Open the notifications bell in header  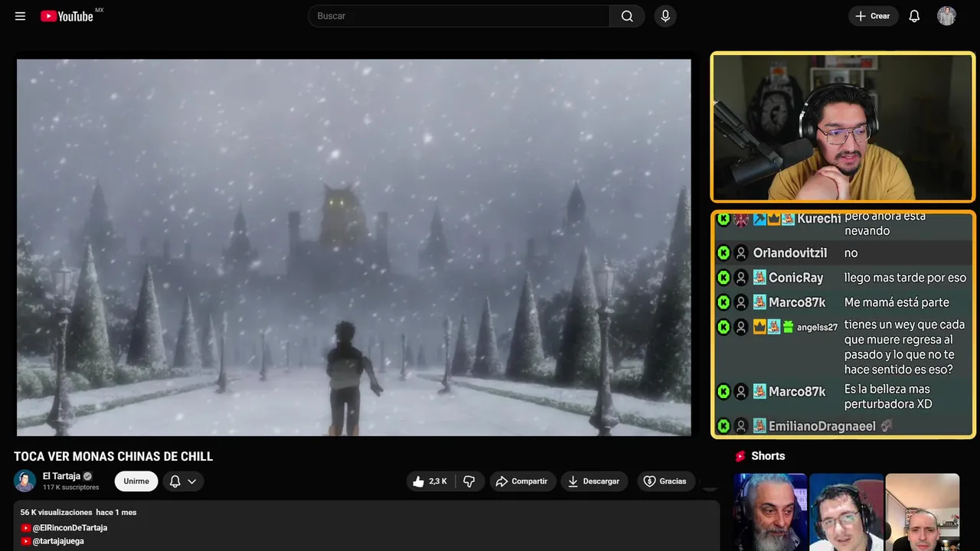click(914, 16)
